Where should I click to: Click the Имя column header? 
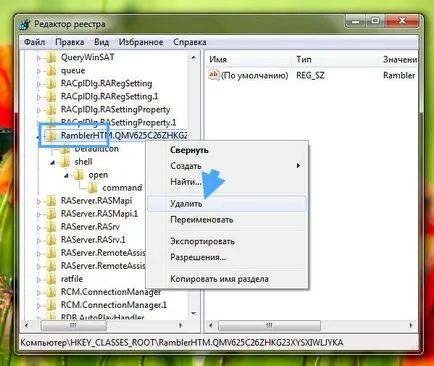248,60
